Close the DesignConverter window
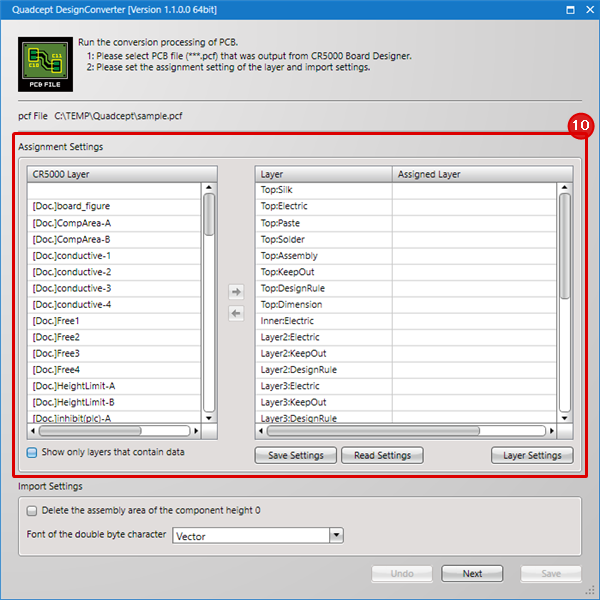The height and width of the screenshot is (600, 600). click(x=590, y=10)
